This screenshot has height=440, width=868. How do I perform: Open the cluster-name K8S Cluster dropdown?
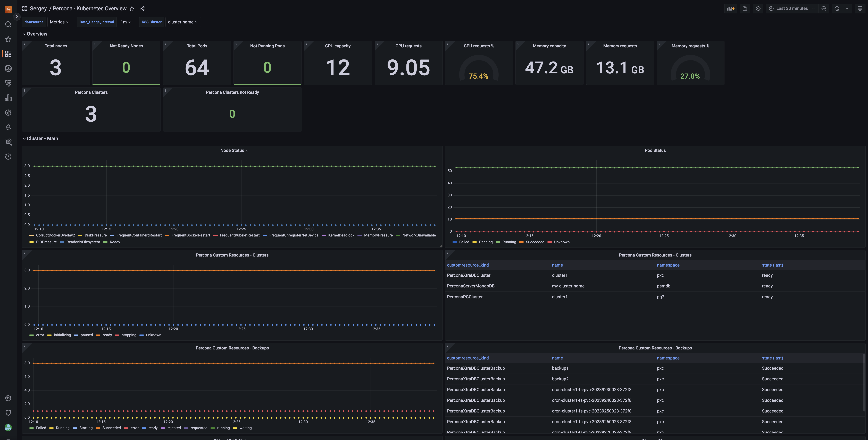coord(183,22)
